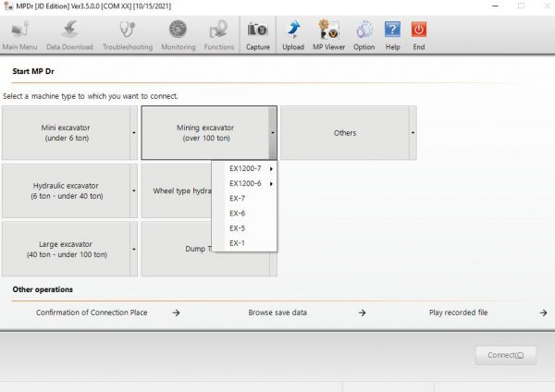Image resolution: width=555 pixels, height=392 pixels.
Task: Select the Mining excavator (over 100 ton) button
Action: pos(205,133)
